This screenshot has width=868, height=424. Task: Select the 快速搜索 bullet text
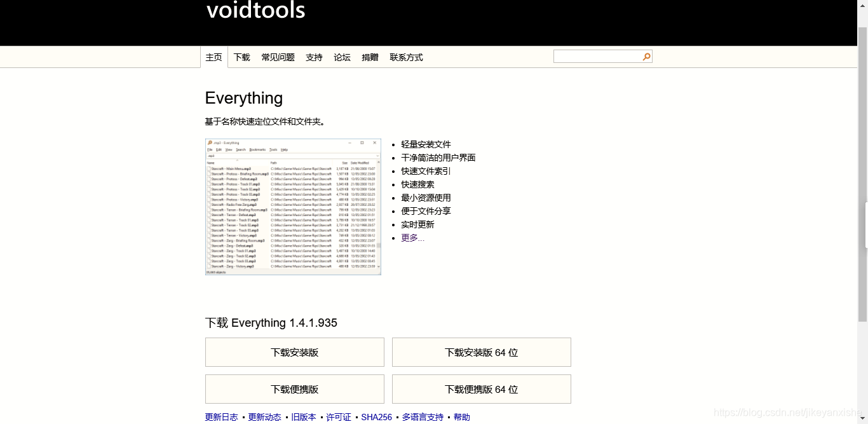point(418,184)
